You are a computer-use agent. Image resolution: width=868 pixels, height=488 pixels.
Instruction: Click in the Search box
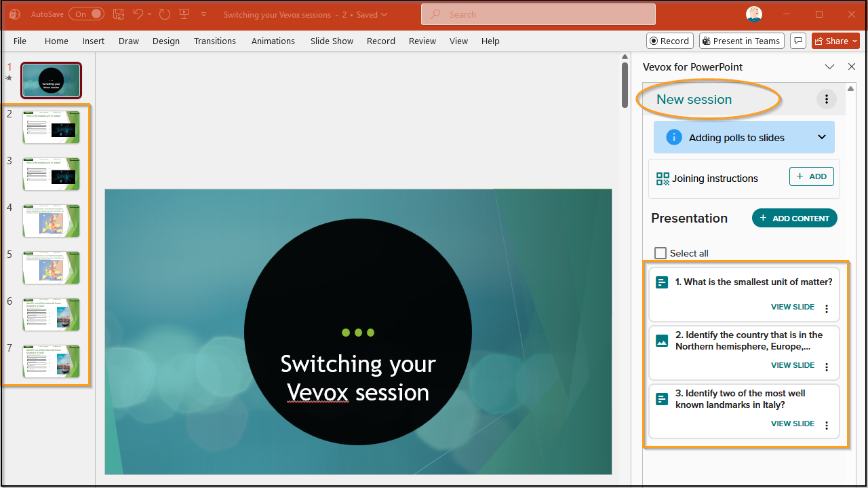[538, 14]
